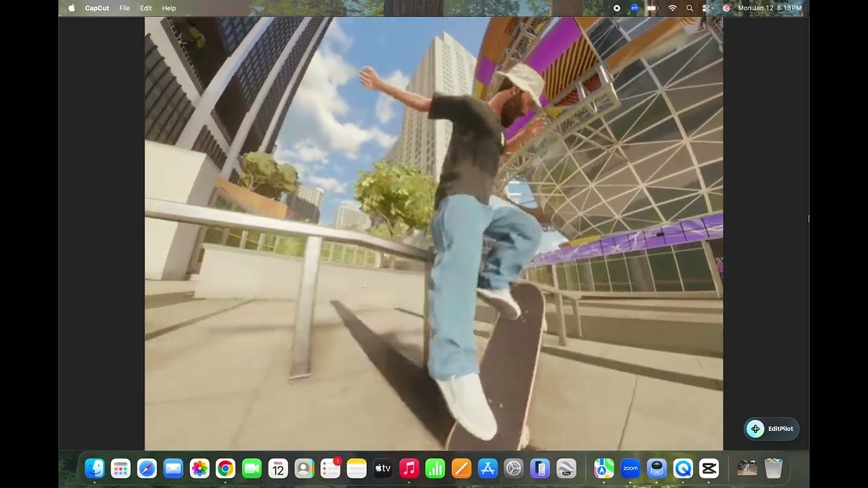Open the EditPilot floating button
Screen dimensions: 868x488
coord(772,428)
